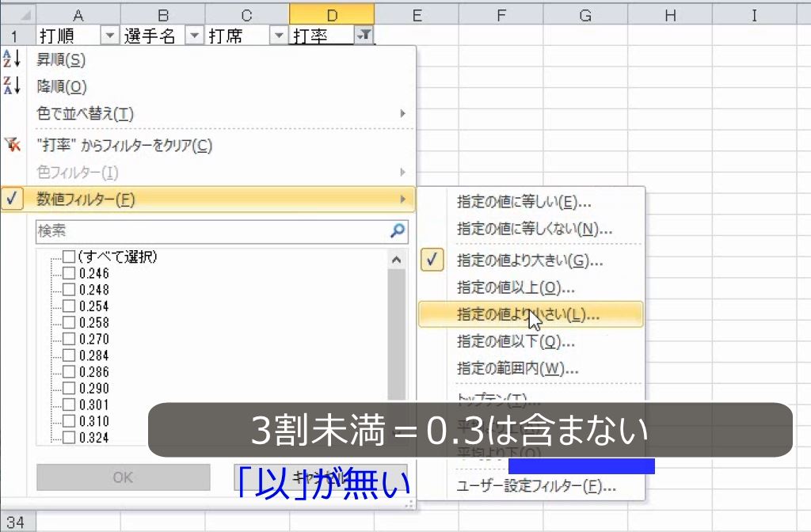This screenshot has height=532, width=811.
Task: Select column B header
Action: tap(163, 15)
